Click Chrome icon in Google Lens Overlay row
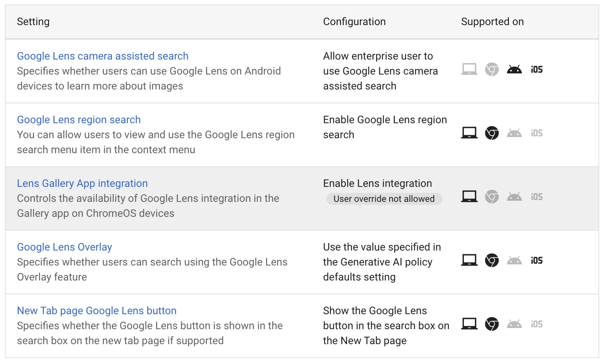606x364 pixels. point(492,260)
